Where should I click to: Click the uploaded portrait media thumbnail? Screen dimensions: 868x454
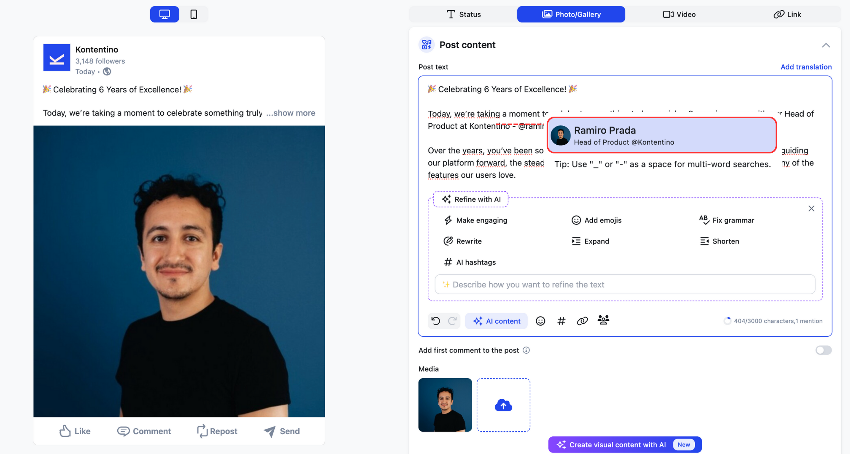tap(445, 405)
